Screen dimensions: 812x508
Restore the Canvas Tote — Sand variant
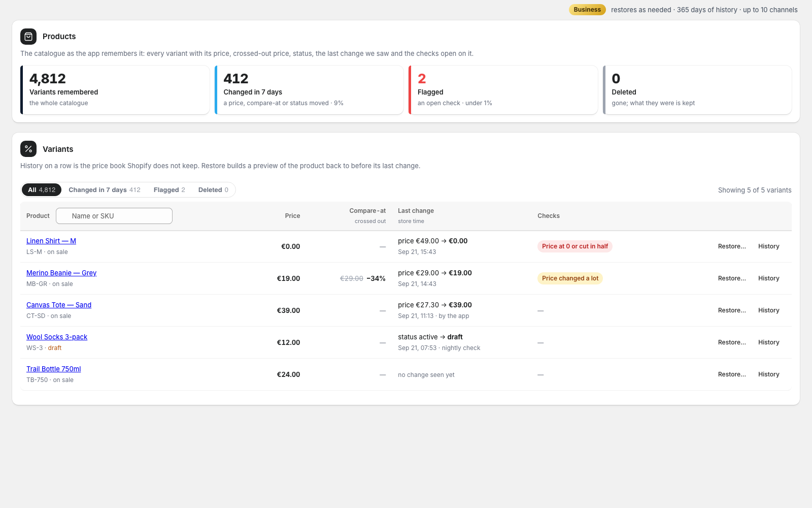coord(732,310)
